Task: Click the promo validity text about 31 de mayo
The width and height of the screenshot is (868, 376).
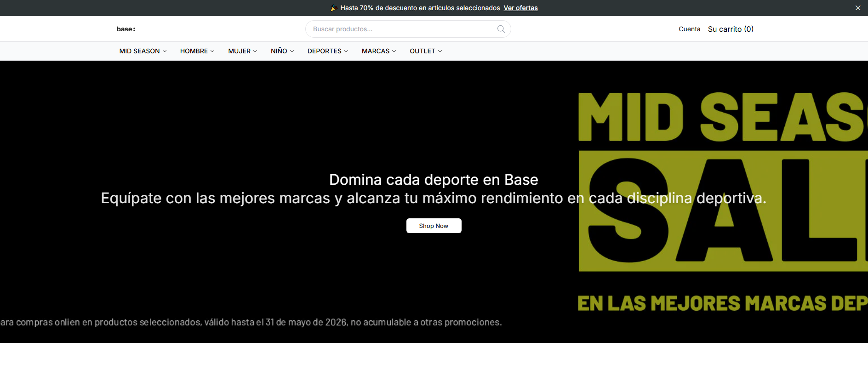Action: 251,322
